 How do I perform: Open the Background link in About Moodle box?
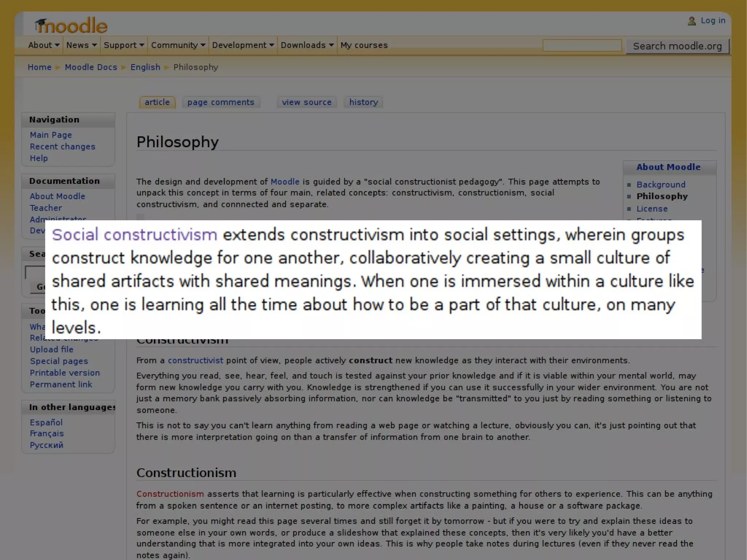coord(661,185)
